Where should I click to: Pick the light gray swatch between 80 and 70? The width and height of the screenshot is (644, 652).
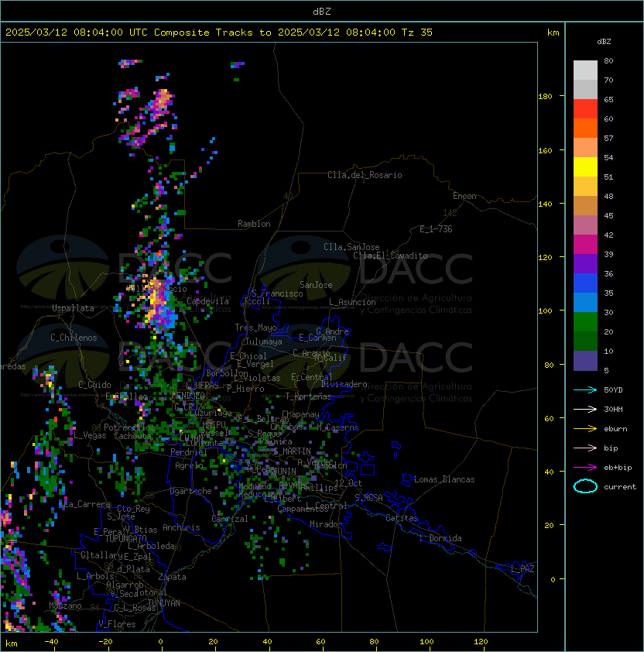585,70
